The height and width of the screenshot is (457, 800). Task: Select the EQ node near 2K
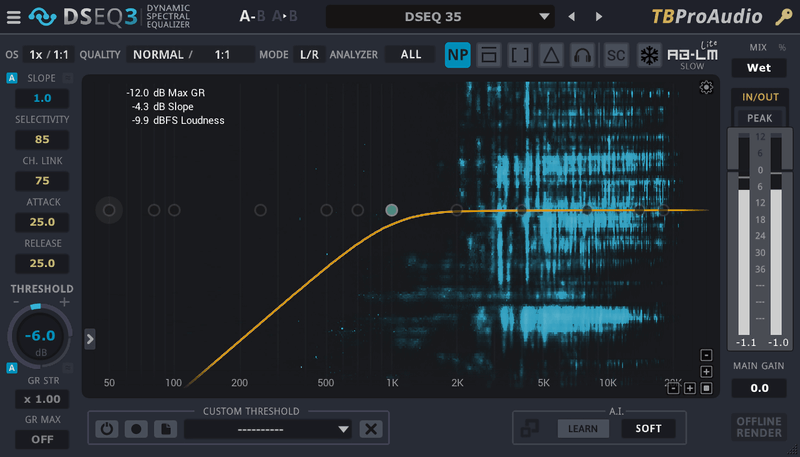[x=457, y=210]
